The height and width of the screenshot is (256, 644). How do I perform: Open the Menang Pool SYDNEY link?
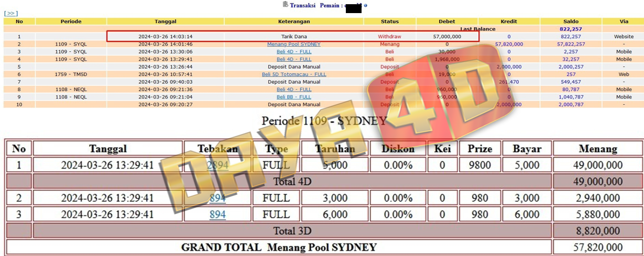pos(293,44)
